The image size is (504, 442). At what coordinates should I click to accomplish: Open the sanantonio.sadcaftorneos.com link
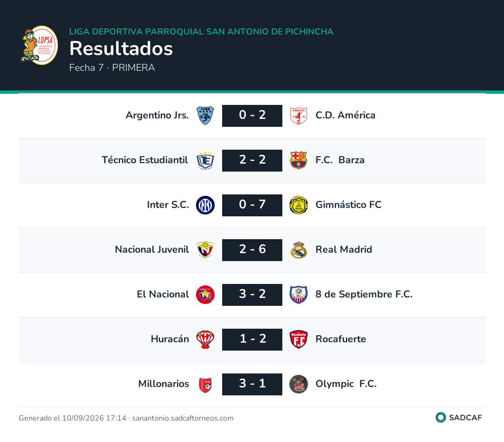pyautogui.click(x=182, y=418)
